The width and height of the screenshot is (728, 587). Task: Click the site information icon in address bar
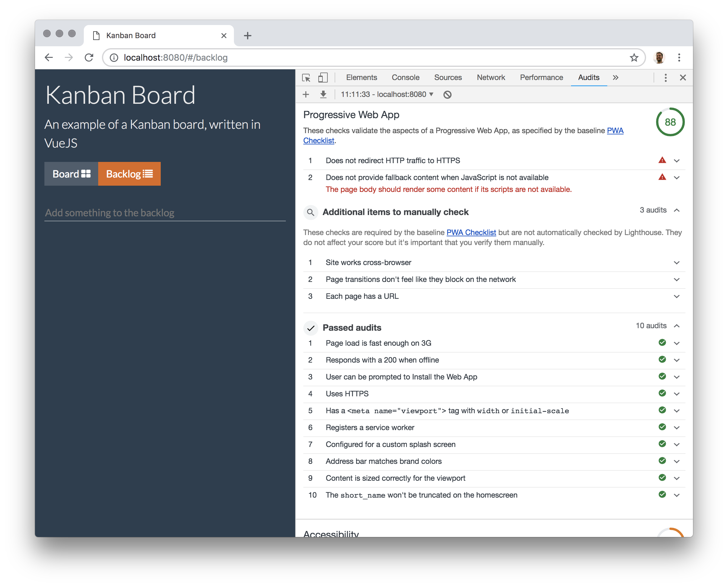coord(114,58)
